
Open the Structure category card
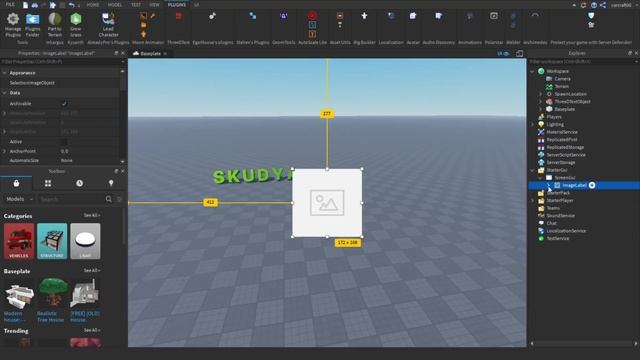[52, 241]
